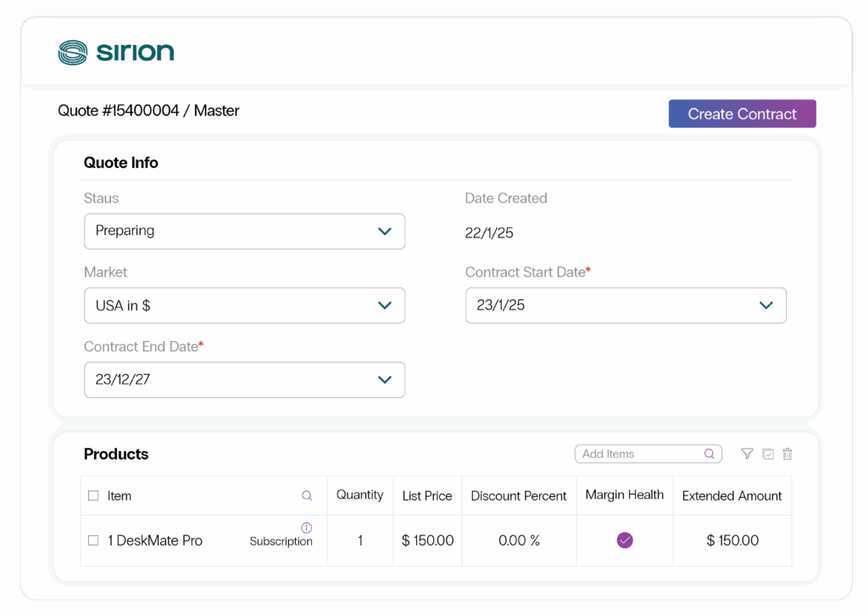
Task: Click the Discount Percent column header
Action: (519, 496)
